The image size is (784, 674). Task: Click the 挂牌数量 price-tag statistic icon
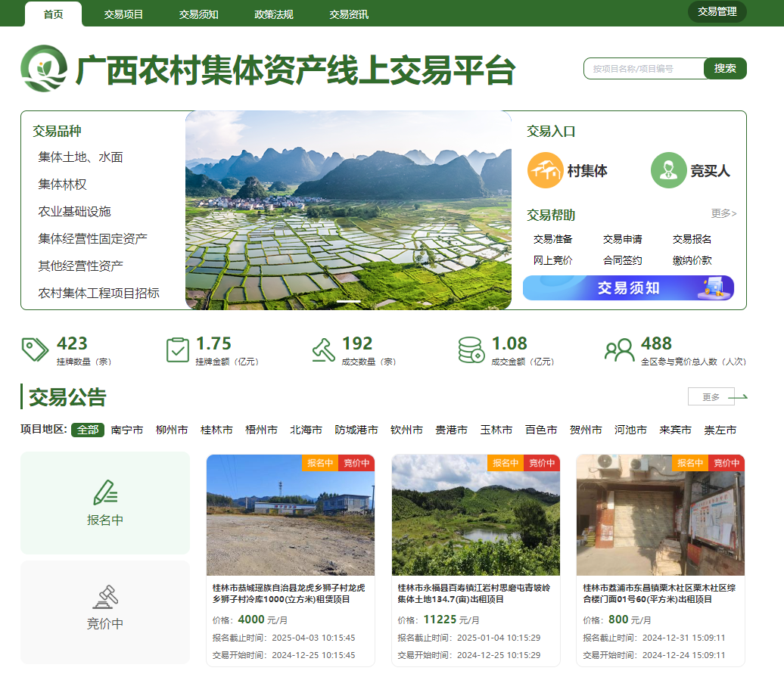tap(35, 349)
